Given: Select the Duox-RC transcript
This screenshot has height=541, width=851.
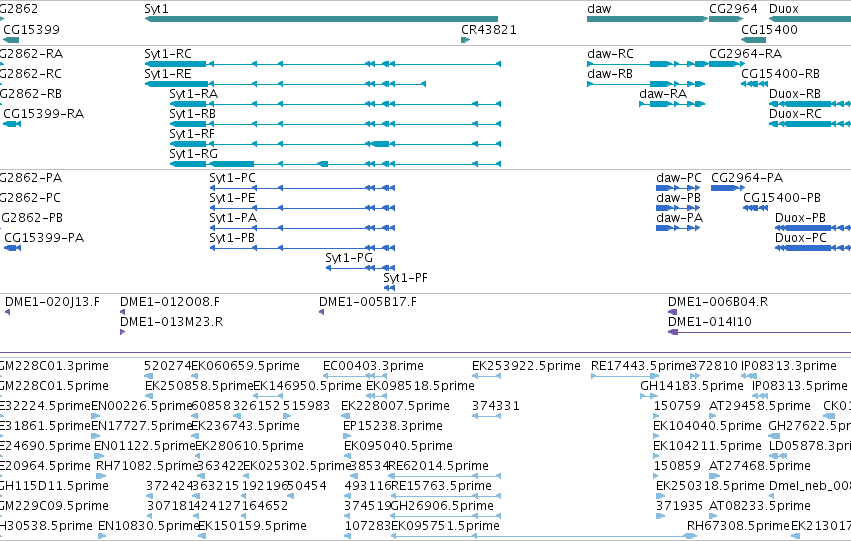Looking at the screenshot, I should [x=810, y=124].
